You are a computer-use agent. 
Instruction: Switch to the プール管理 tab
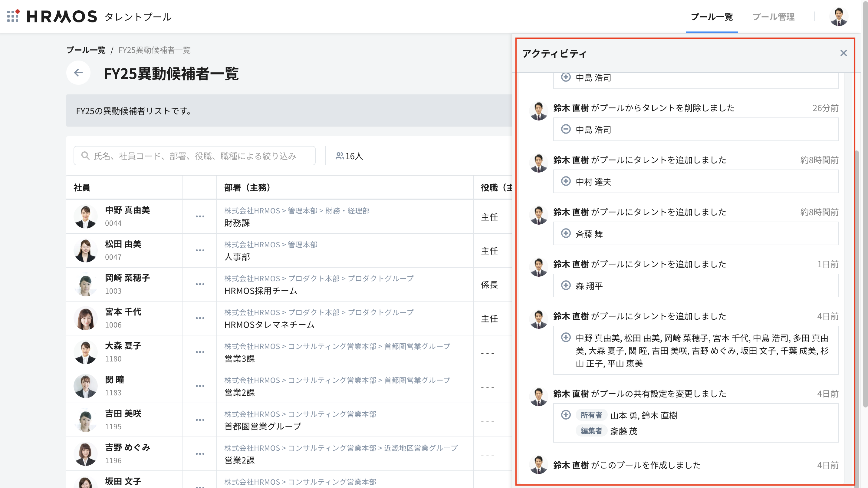(773, 17)
